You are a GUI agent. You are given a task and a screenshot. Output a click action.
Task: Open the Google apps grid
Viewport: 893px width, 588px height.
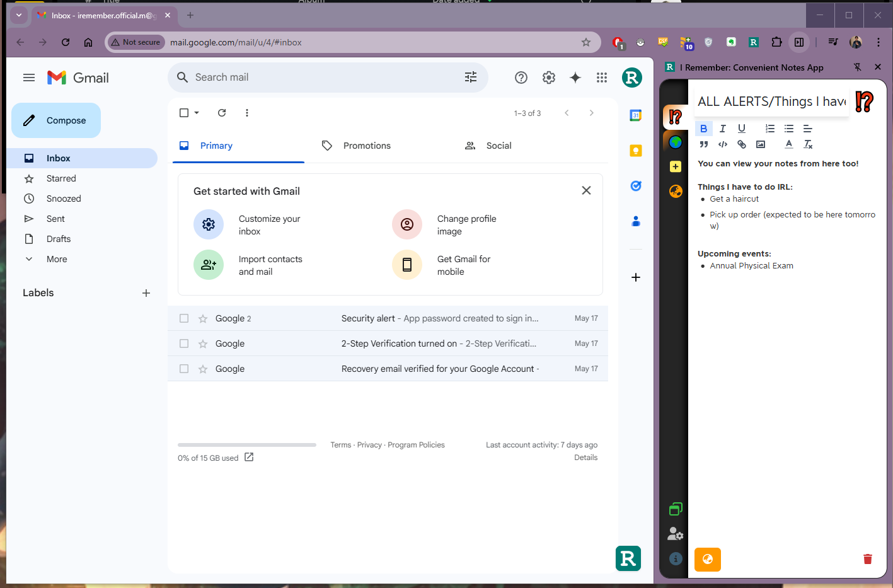tap(602, 78)
